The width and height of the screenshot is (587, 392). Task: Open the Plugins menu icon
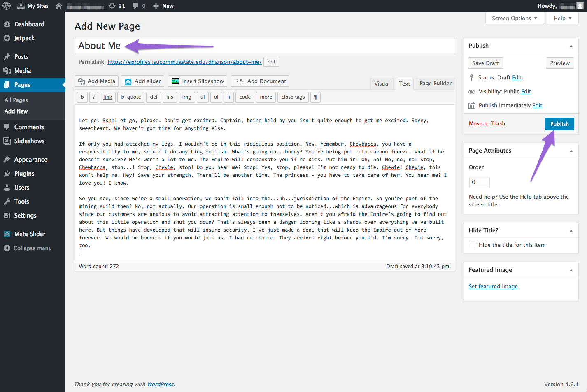click(x=7, y=174)
